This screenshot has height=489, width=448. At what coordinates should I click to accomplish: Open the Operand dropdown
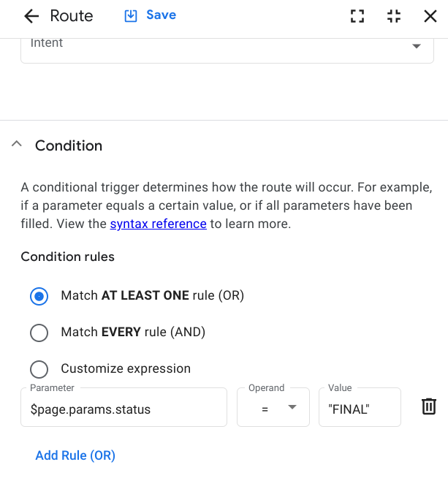click(x=267, y=408)
